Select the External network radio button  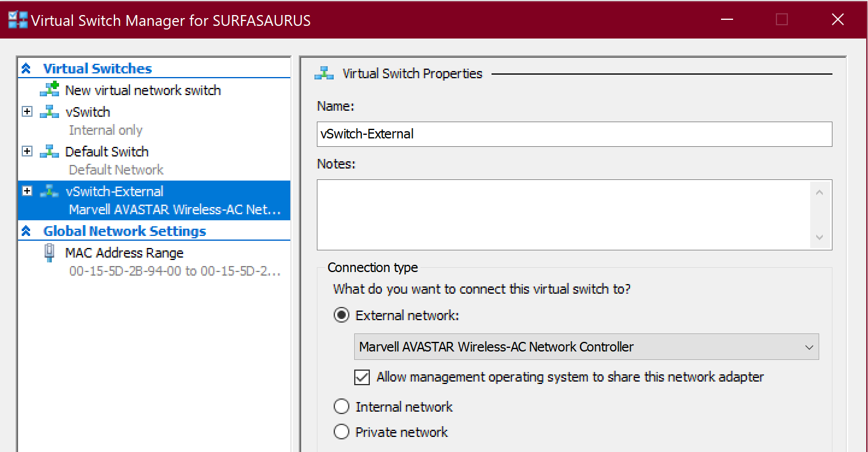coord(342,315)
